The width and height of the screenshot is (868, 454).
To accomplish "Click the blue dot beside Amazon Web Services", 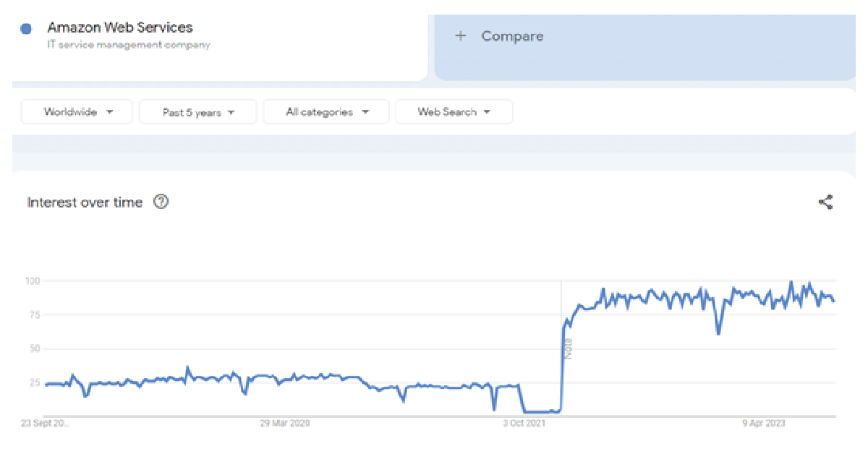I will (x=27, y=29).
